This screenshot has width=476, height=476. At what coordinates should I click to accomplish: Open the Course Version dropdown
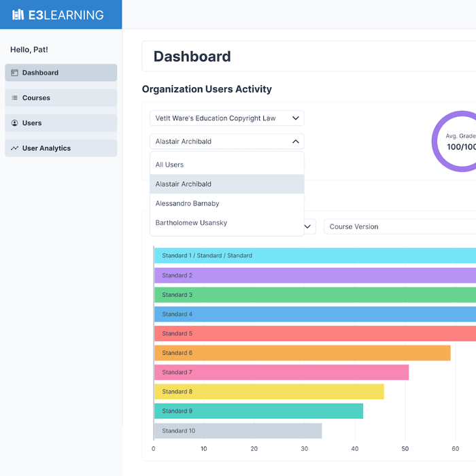tap(400, 226)
